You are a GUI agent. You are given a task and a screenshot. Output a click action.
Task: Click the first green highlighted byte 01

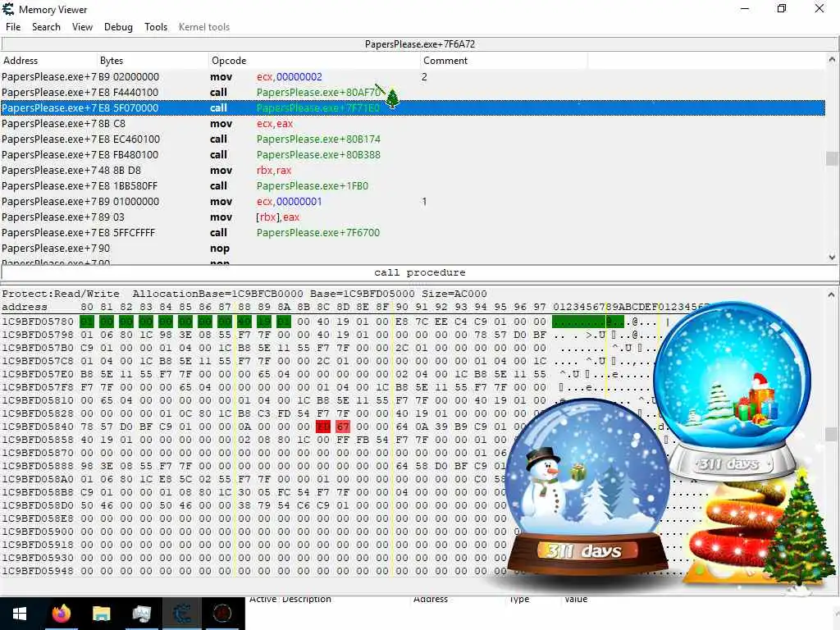[87, 322]
